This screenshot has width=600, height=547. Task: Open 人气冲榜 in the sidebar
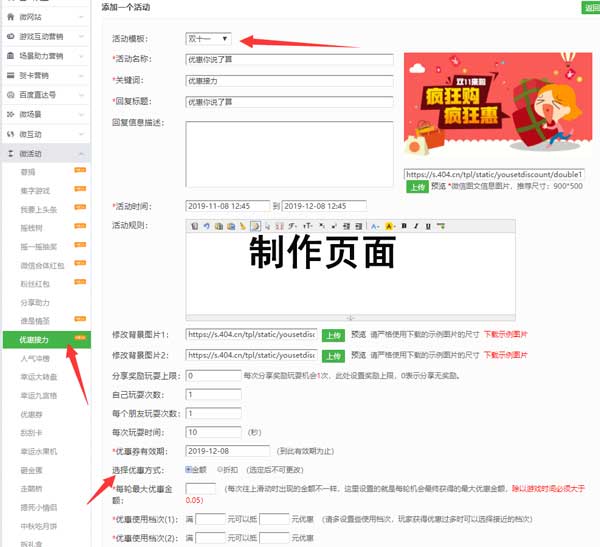35,359
